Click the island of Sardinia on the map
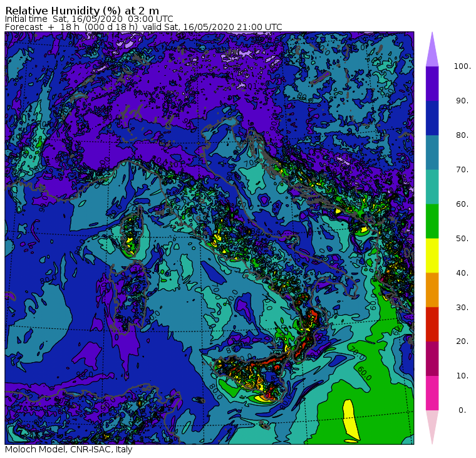This screenshot has height=458, width=476. click(129, 299)
